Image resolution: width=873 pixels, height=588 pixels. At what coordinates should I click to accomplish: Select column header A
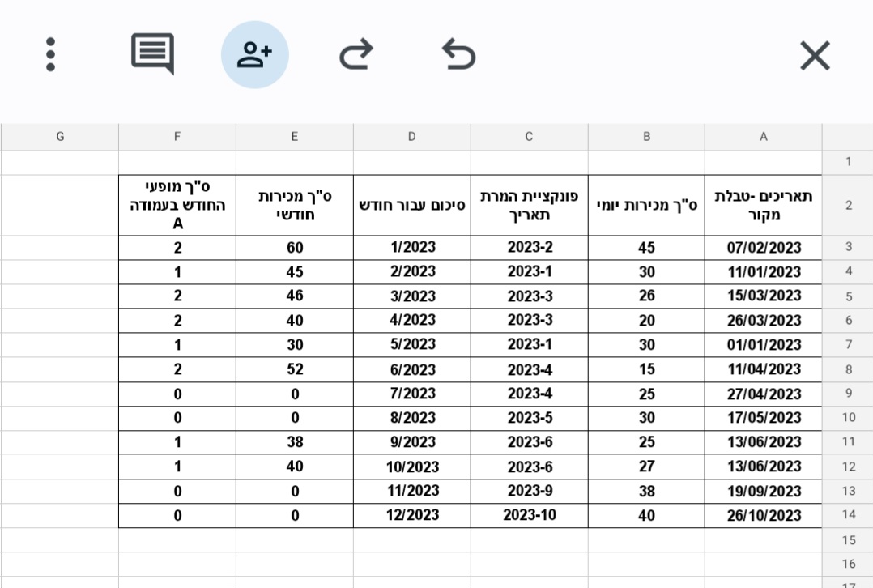coord(763,136)
